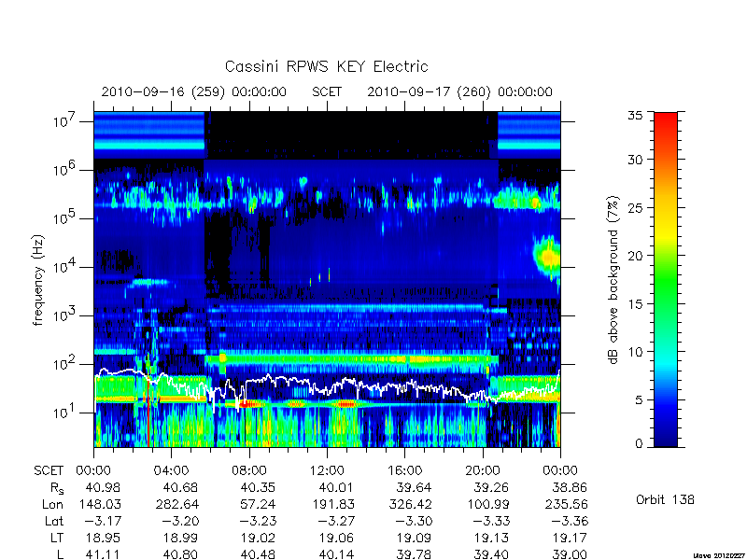Click the red burst on the 08:00 band
Screen dimensions: 747x560
pyautogui.click(x=247, y=404)
